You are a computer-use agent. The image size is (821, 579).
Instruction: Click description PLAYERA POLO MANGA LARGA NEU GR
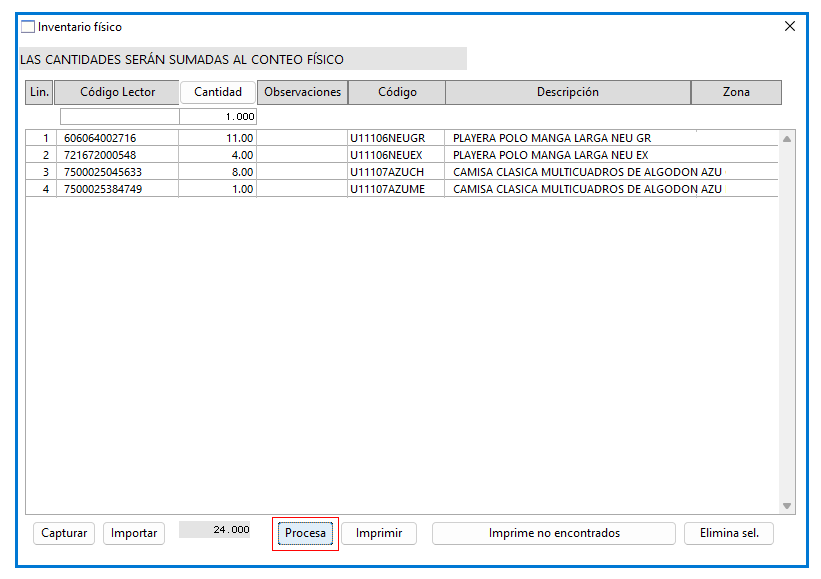point(552,138)
